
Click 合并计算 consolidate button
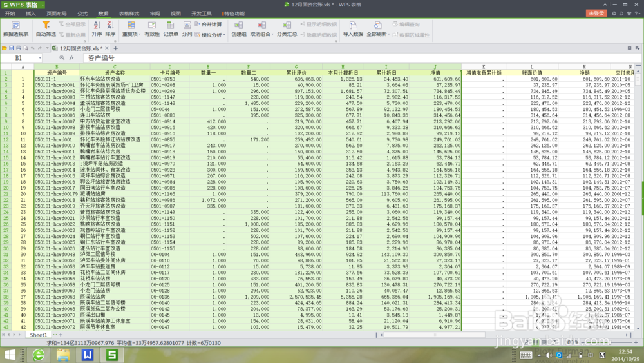click(208, 25)
